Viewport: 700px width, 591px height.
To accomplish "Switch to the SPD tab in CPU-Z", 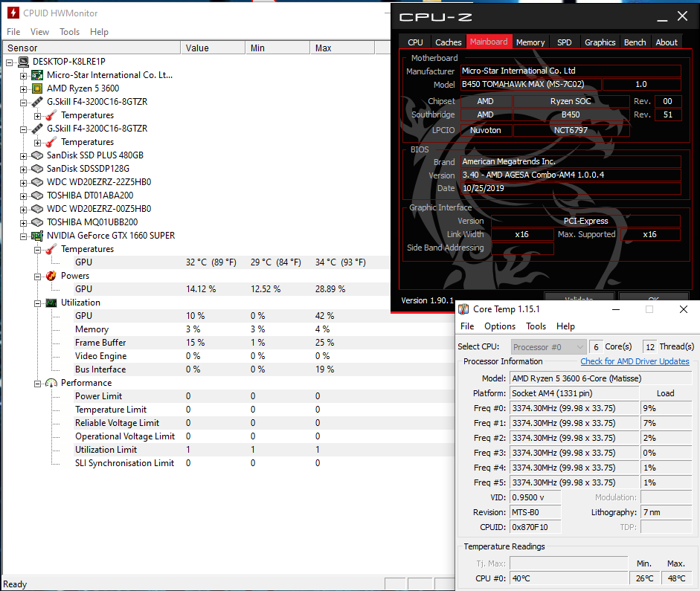I will click(565, 42).
